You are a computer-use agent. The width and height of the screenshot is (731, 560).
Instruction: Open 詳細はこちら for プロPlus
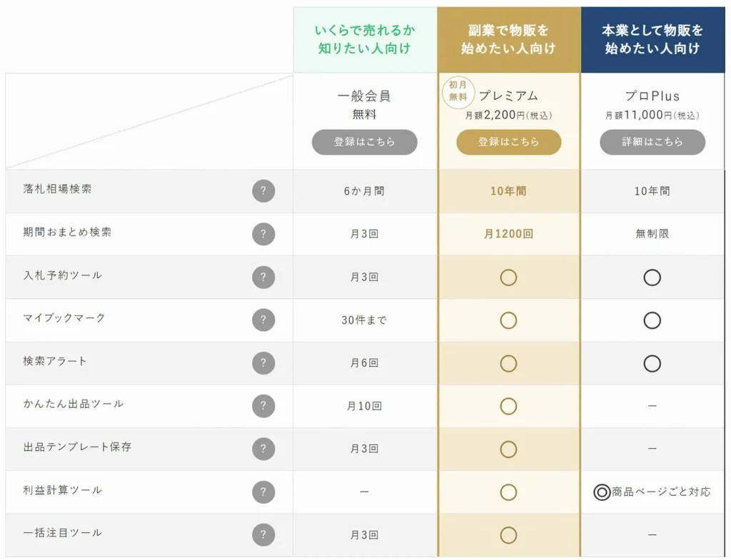tap(652, 142)
